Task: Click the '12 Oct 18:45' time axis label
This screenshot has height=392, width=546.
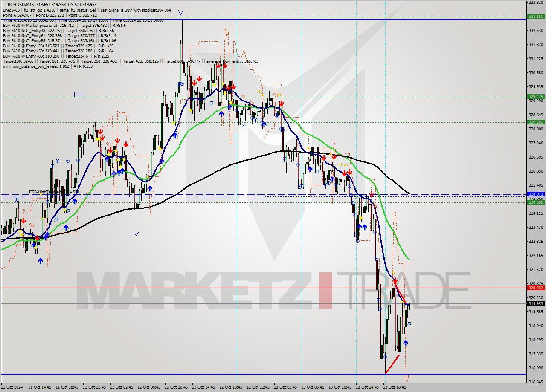Action: pos(231,387)
